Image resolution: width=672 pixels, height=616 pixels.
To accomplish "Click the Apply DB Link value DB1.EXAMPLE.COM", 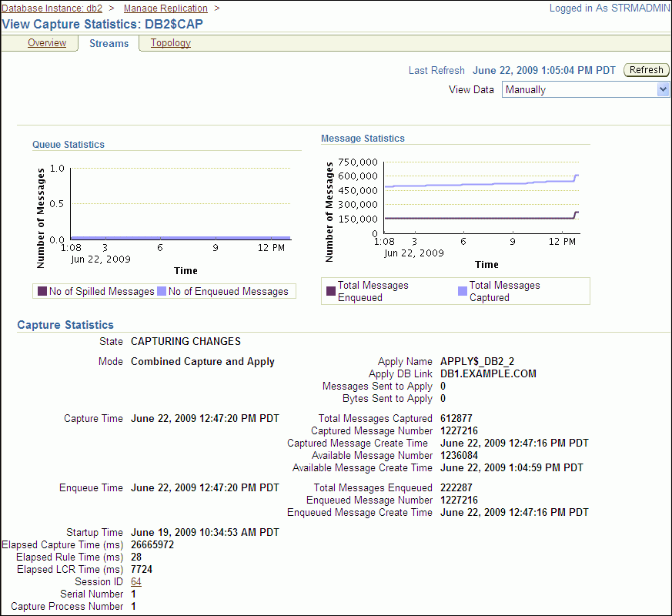I will (x=489, y=373).
